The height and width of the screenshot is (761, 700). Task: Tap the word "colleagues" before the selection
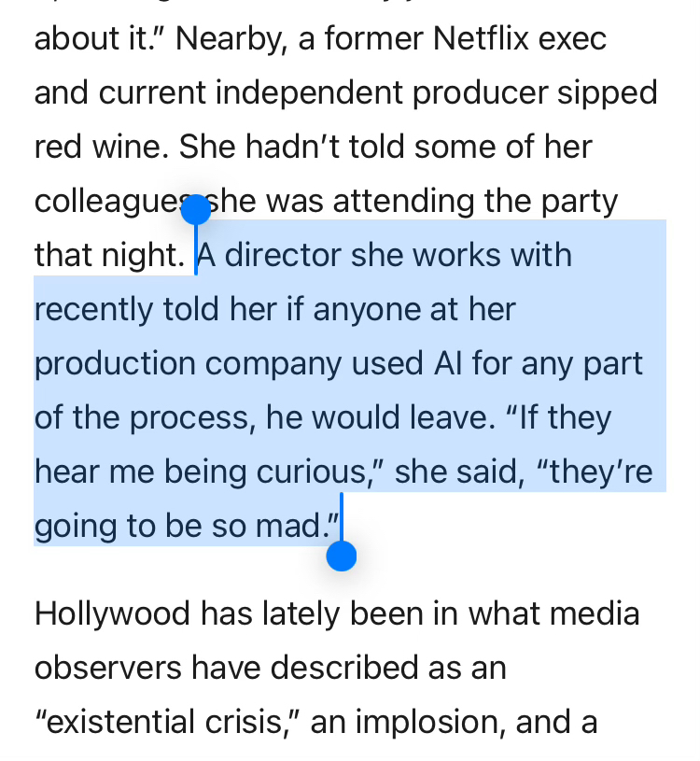tap(107, 202)
